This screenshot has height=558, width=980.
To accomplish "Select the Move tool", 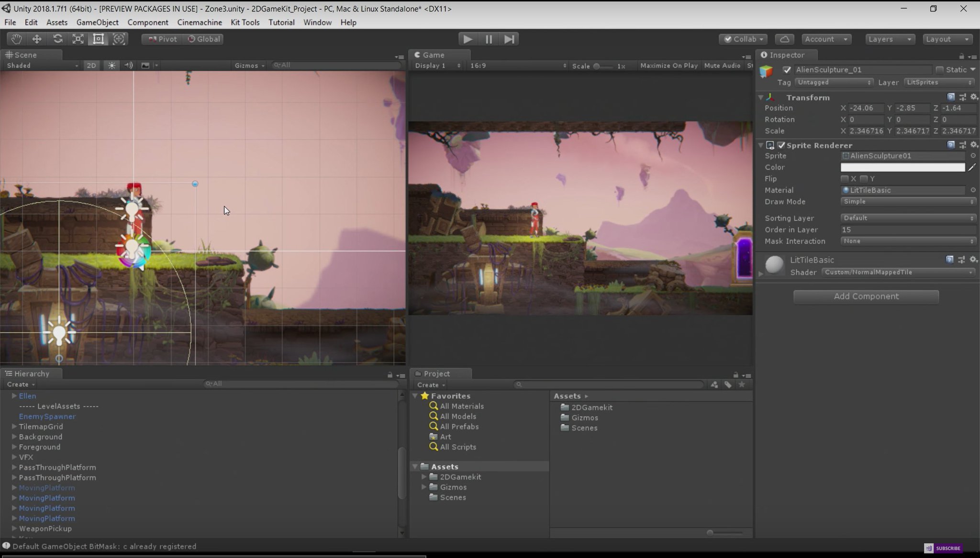I will (37, 39).
